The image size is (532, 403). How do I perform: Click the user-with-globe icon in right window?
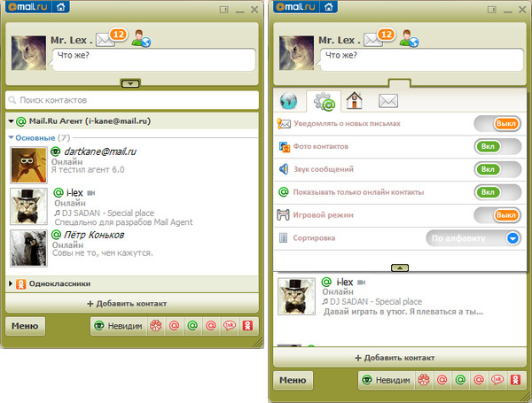click(409, 38)
